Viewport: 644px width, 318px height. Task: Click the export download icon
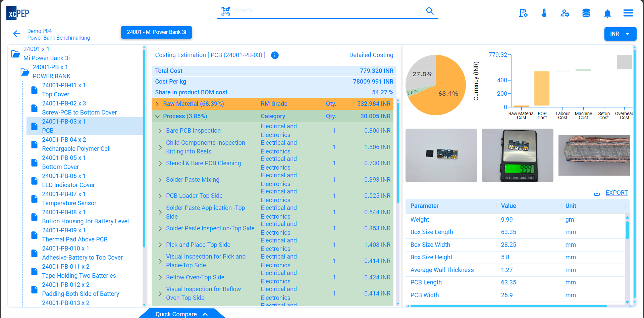click(597, 193)
